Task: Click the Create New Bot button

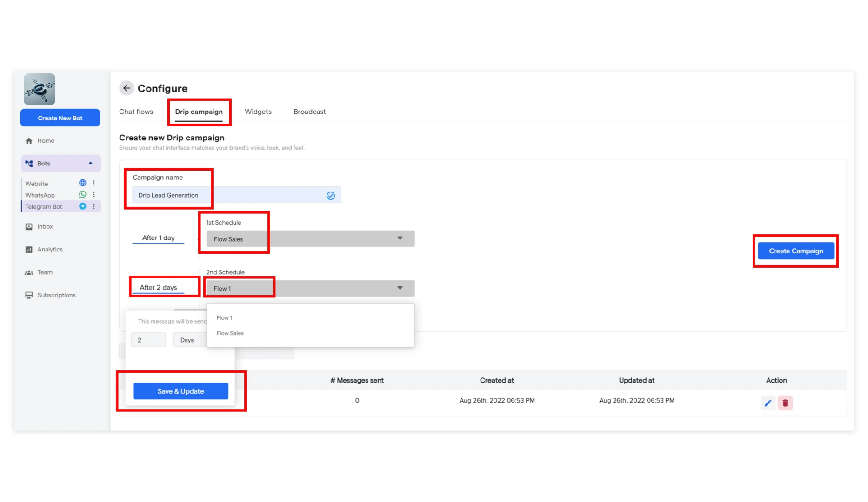Action: tap(60, 118)
